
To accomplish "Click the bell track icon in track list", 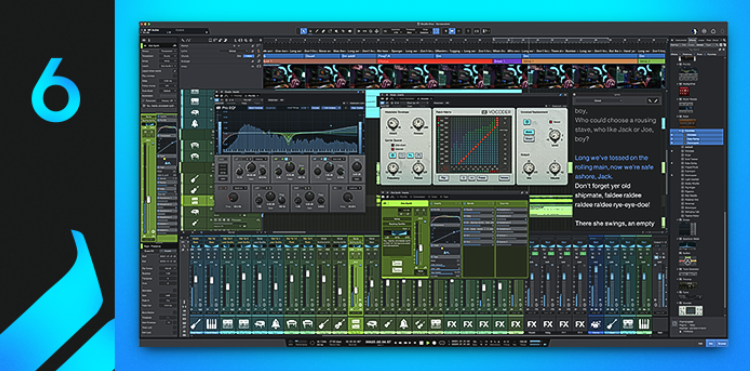I will (x=195, y=123).
